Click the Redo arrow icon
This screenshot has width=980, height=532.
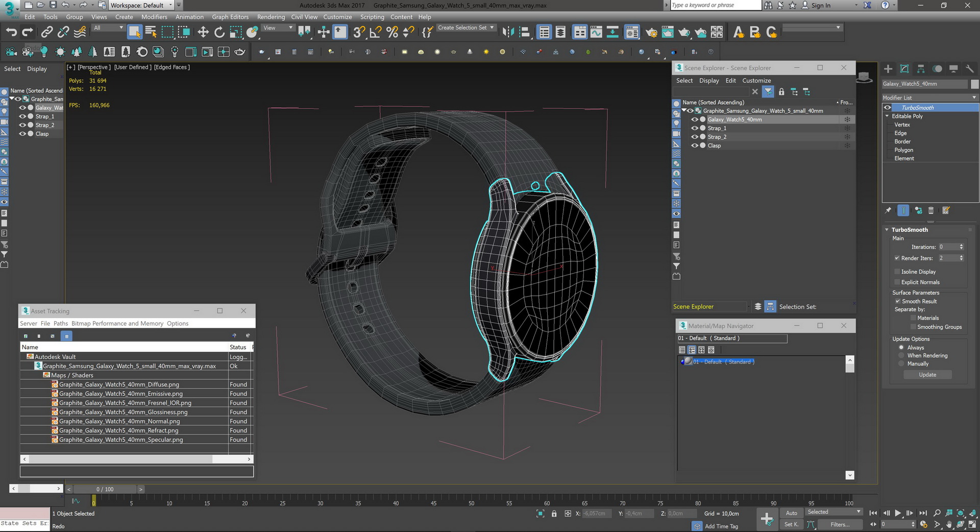(x=28, y=32)
